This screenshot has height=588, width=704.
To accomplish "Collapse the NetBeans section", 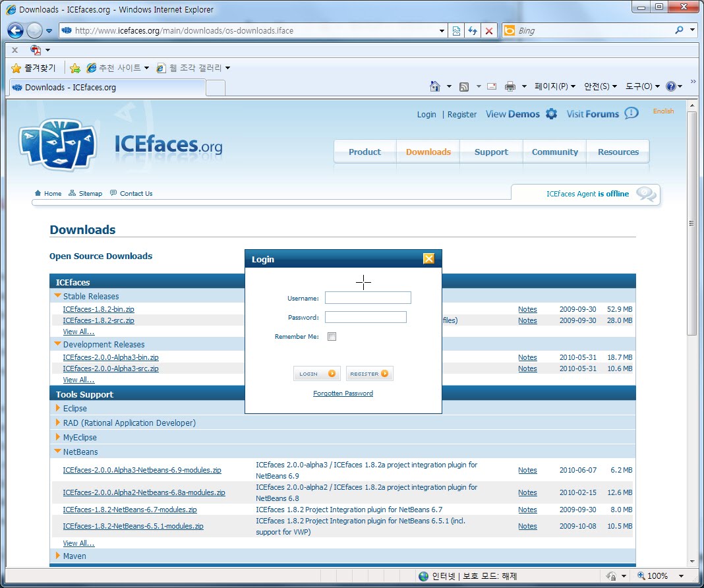I will [57, 451].
